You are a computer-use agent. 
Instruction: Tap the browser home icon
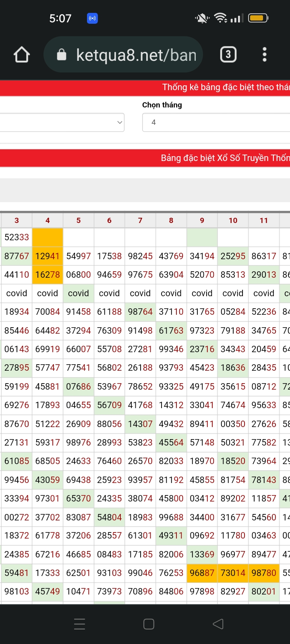(22, 55)
